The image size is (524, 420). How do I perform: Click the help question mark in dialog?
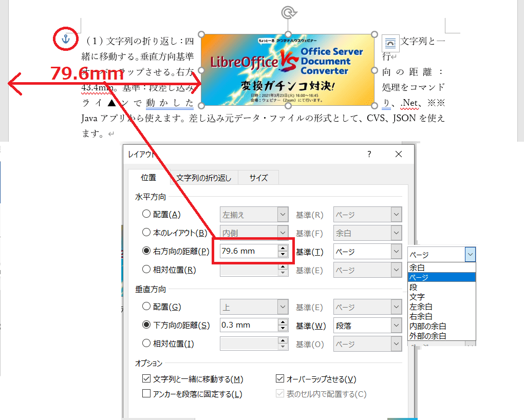coord(369,154)
